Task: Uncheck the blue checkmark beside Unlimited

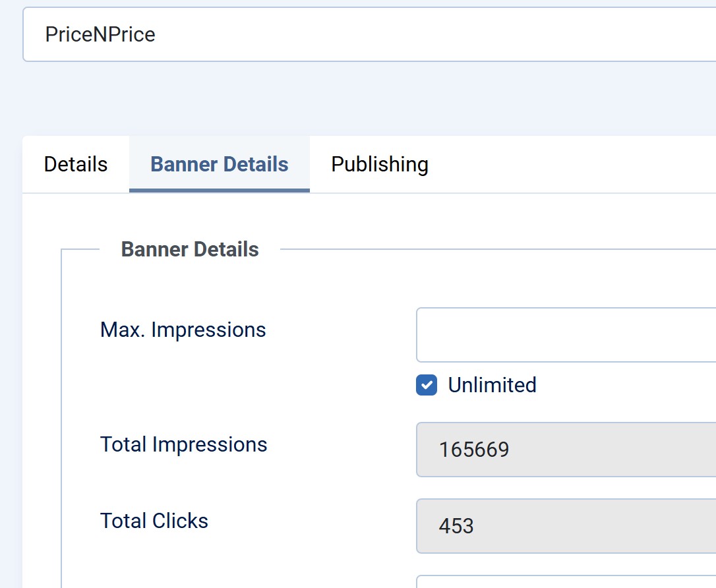Action: click(x=427, y=385)
